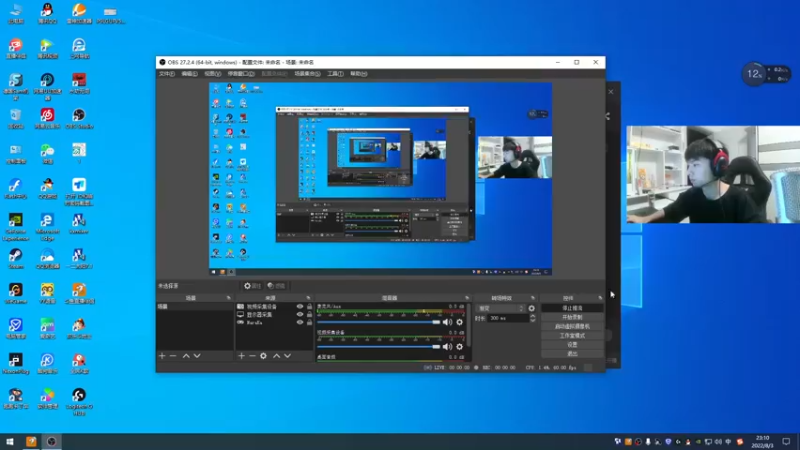Open the 视图(V) menu
The image size is (800, 450).
click(213, 73)
